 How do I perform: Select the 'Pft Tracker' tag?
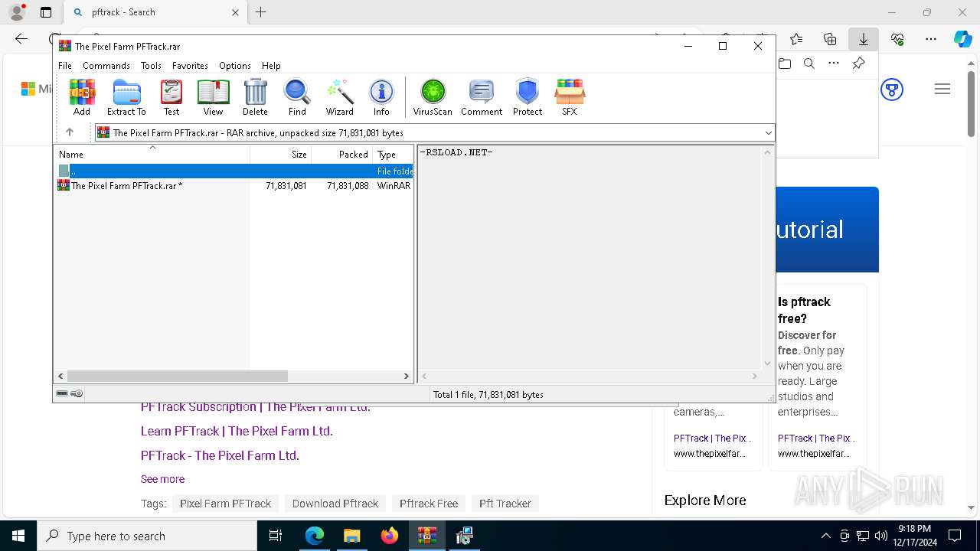pyautogui.click(x=505, y=504)
